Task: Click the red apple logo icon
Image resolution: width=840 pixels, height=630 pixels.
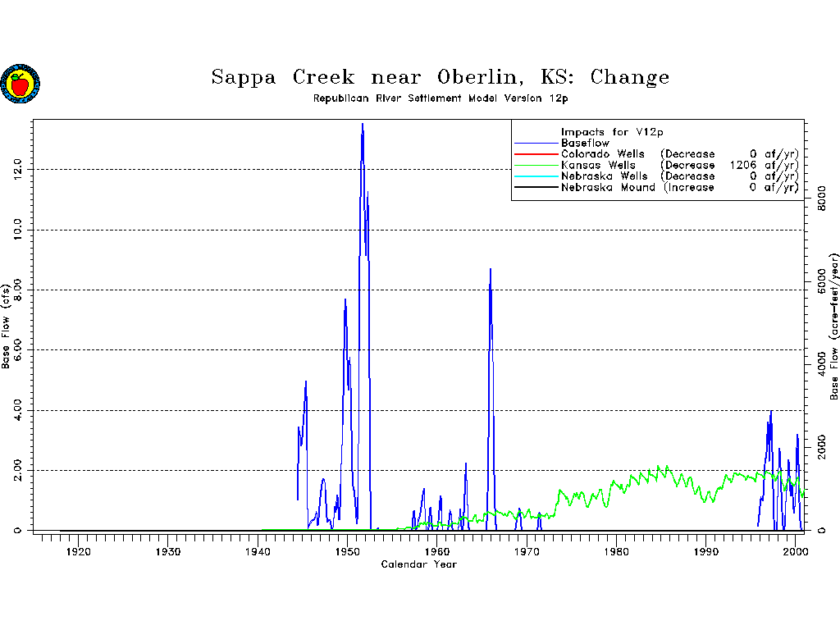Action: point(20,84)
